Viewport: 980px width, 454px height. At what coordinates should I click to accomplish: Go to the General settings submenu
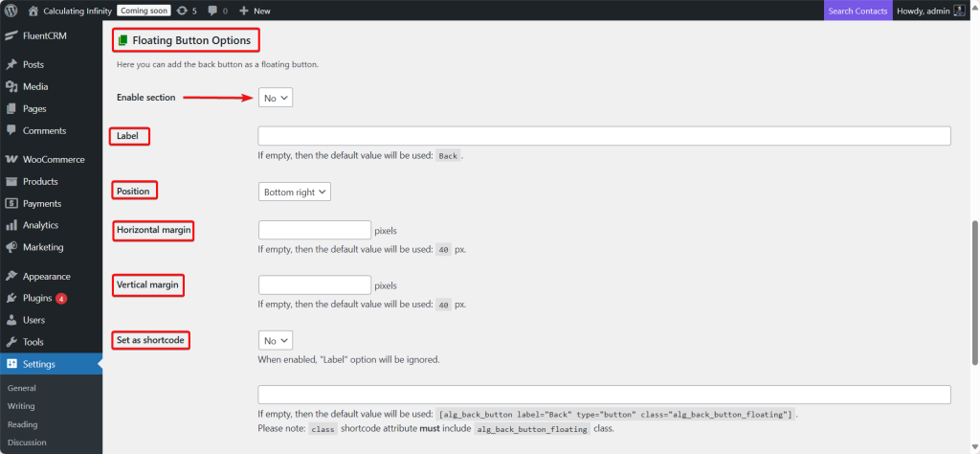coord(21,388)
